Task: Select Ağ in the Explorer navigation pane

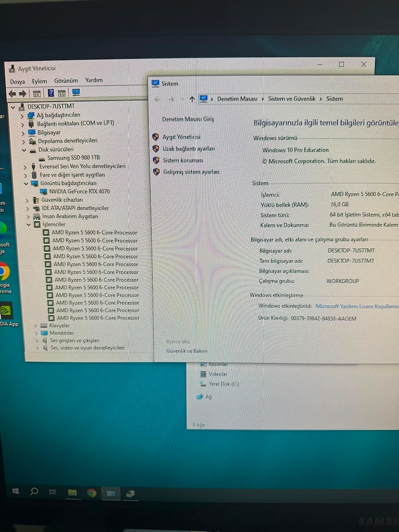Action: [x=208, y=396]
